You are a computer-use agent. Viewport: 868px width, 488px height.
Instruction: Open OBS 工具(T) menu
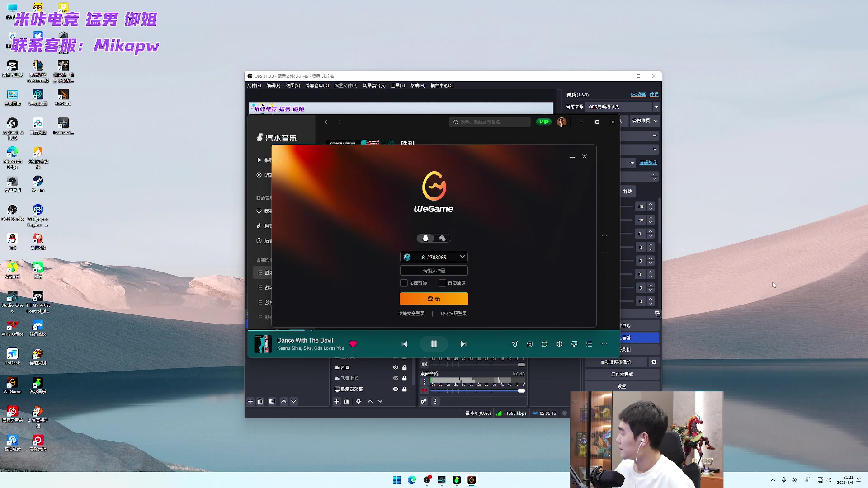pos(398,85)
